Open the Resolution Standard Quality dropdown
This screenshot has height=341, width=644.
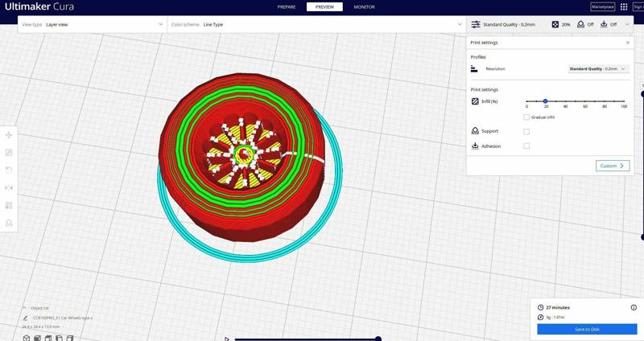(x=598, y=69)
